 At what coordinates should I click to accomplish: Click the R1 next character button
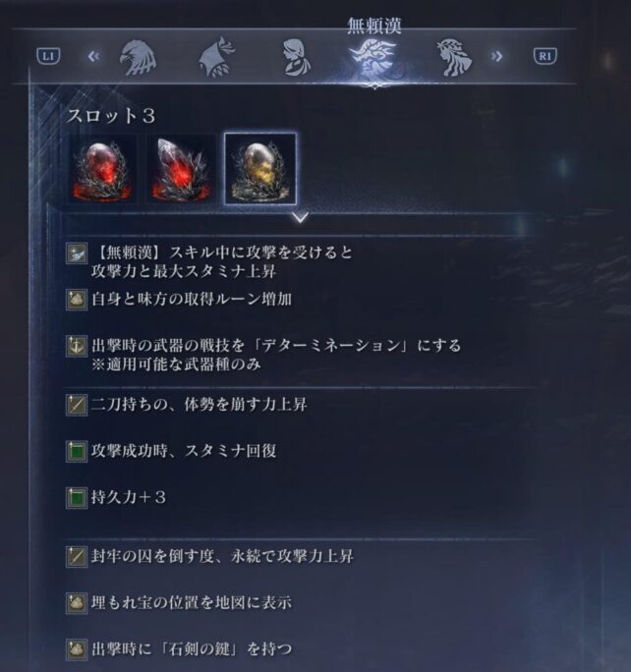pyautogui.click(x=545, y=56)
